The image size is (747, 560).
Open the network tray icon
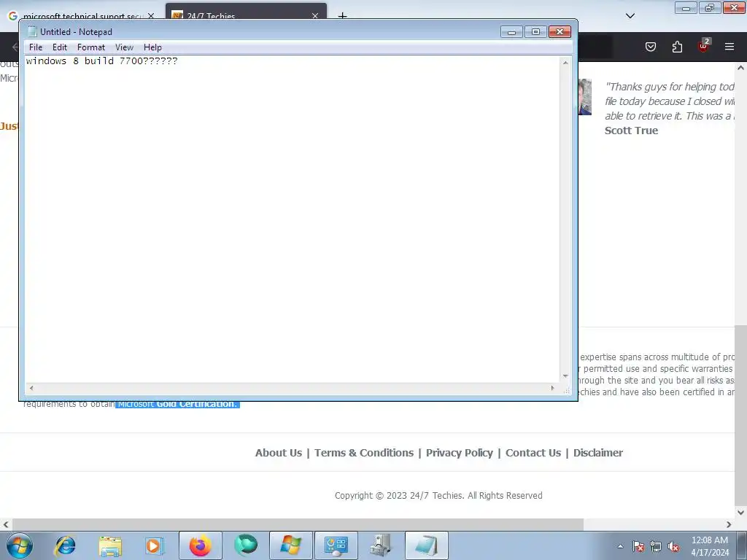tap(656, 546)
